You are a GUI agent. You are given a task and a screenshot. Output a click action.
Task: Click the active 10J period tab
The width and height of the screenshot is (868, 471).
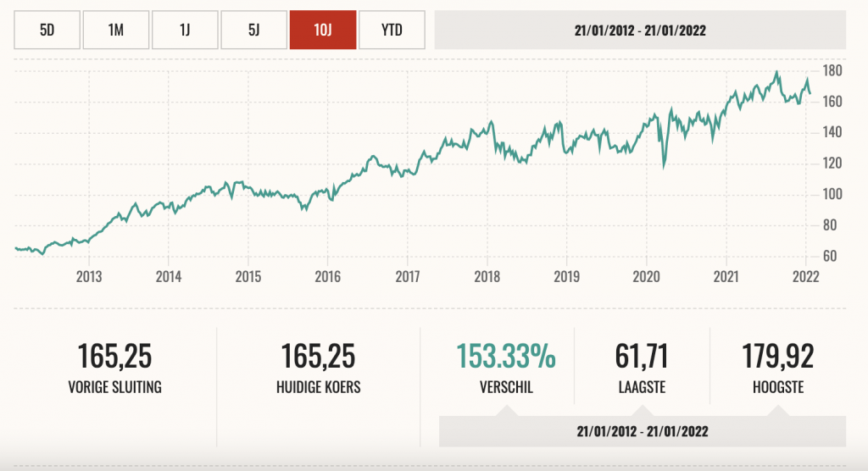(x=322, y=30)
